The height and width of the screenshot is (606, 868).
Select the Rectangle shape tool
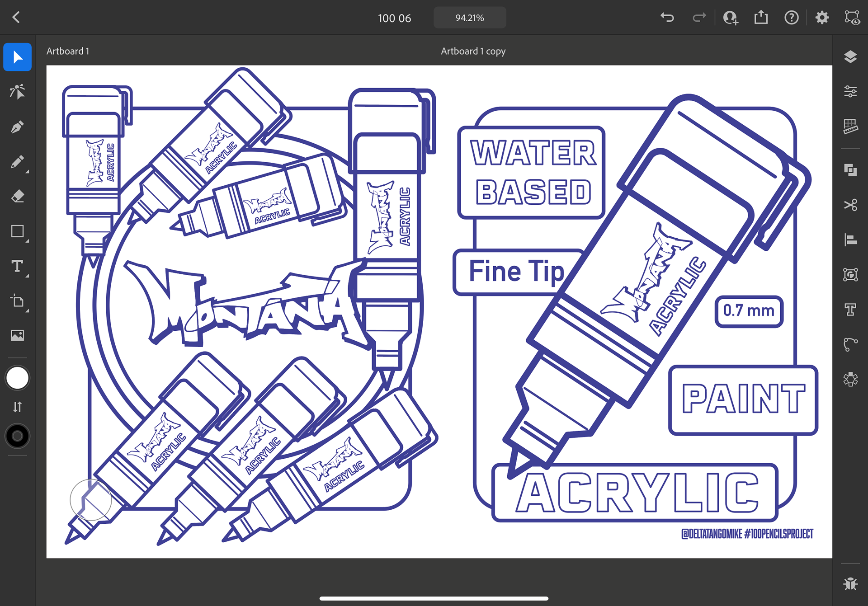tap(18, 231)
